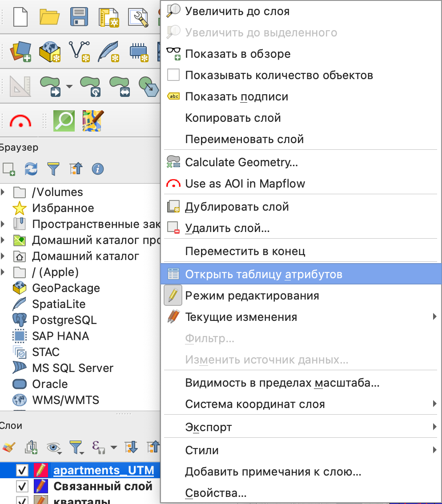Expand the /Volumes tree node
Screen dimensions: 442x504
(4, 192)
